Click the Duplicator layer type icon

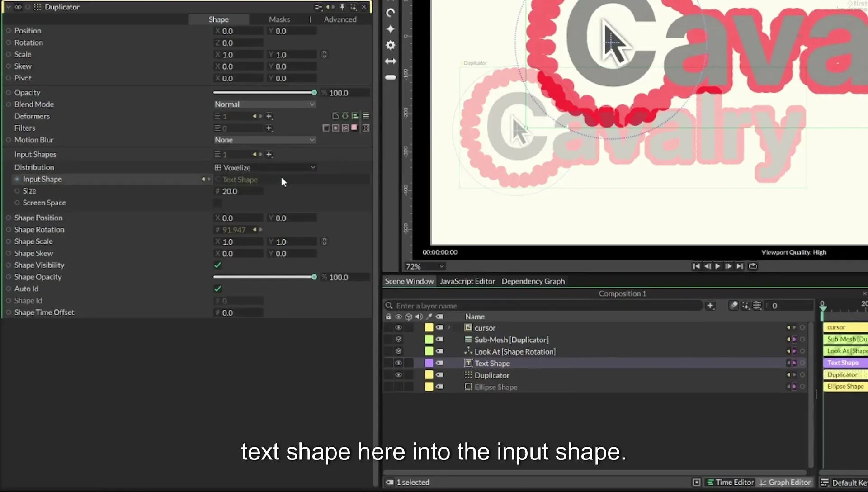point(468,375)
